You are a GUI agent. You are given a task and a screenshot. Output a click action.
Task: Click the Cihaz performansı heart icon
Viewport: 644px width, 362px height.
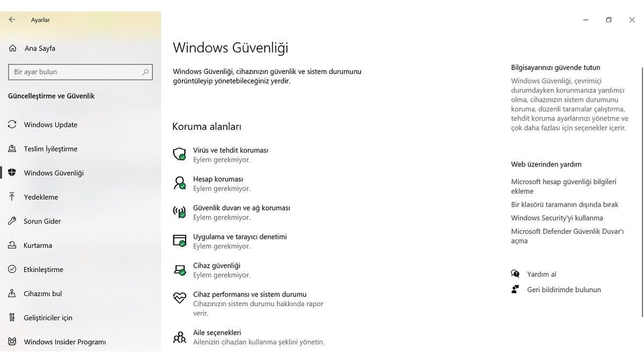179,298
